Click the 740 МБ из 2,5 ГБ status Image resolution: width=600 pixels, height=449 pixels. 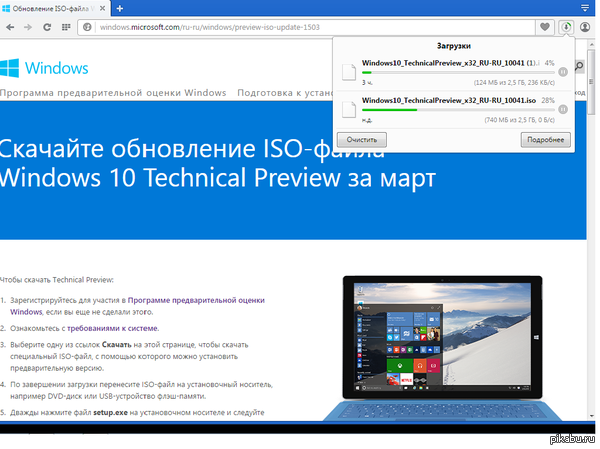(x=519, y=120)
